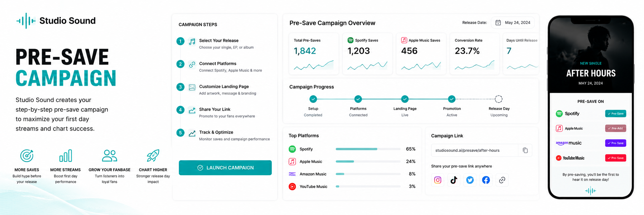Click the 'PRE-SAVE ON' label on phone
This screenshot has width=644, height=215.
click(x=590, y=101)
